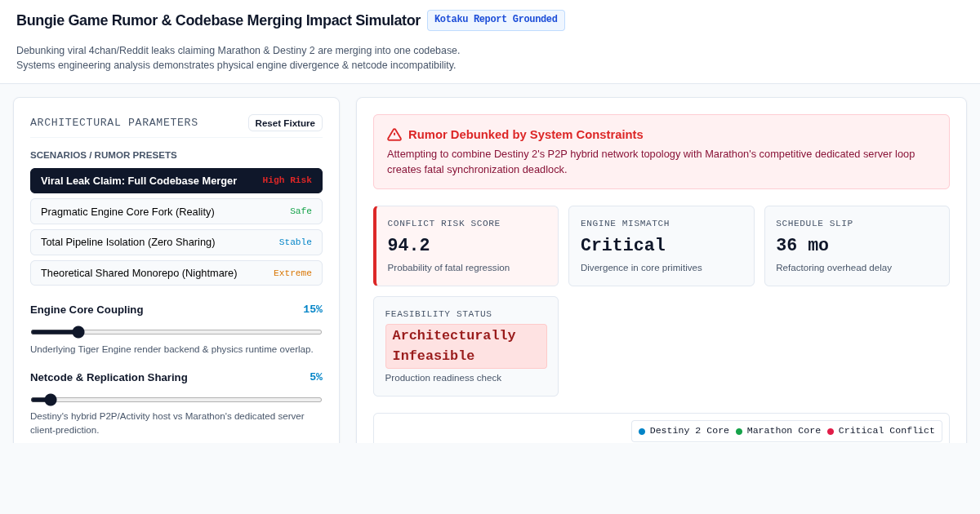Click the Destiny 2 Core legend dot
Viewport: 980px width, 514px height.
642,432
